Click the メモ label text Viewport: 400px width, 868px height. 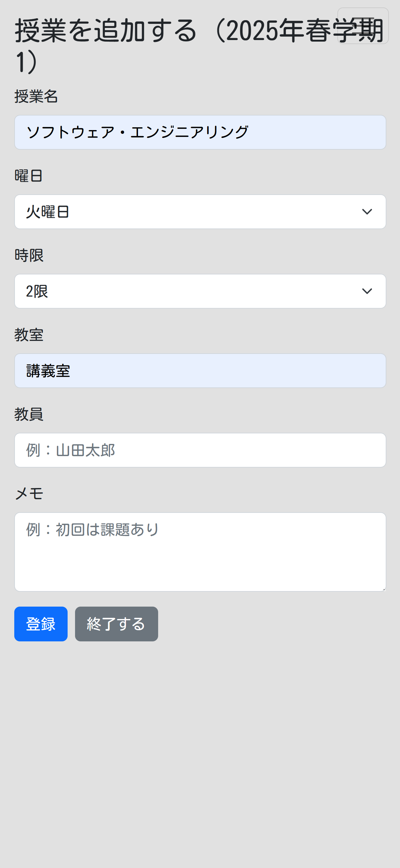point(29,494)
